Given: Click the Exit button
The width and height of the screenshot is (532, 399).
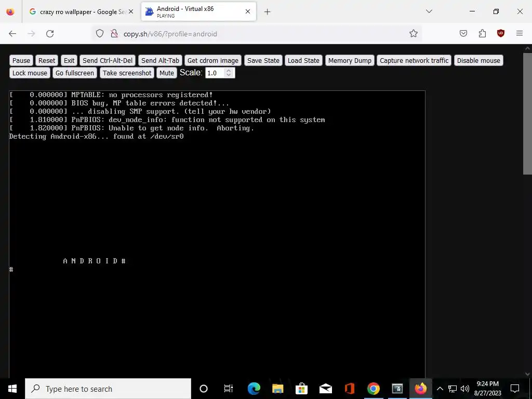Looking at the screenshot, I should click(x=69, y=60).
